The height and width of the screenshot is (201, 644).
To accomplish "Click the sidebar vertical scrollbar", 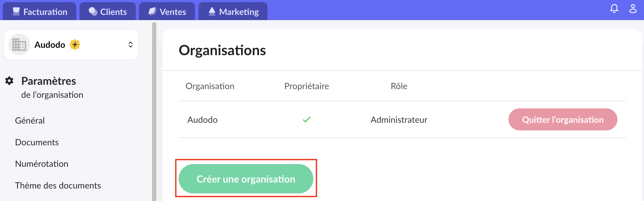I will coord(154,109).
